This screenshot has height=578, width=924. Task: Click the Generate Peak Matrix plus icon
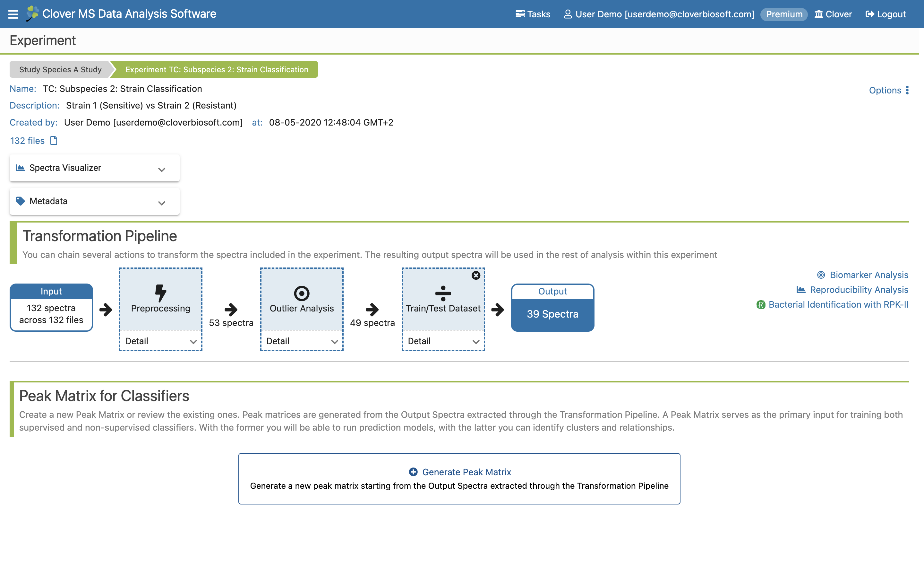coord(413,472)
